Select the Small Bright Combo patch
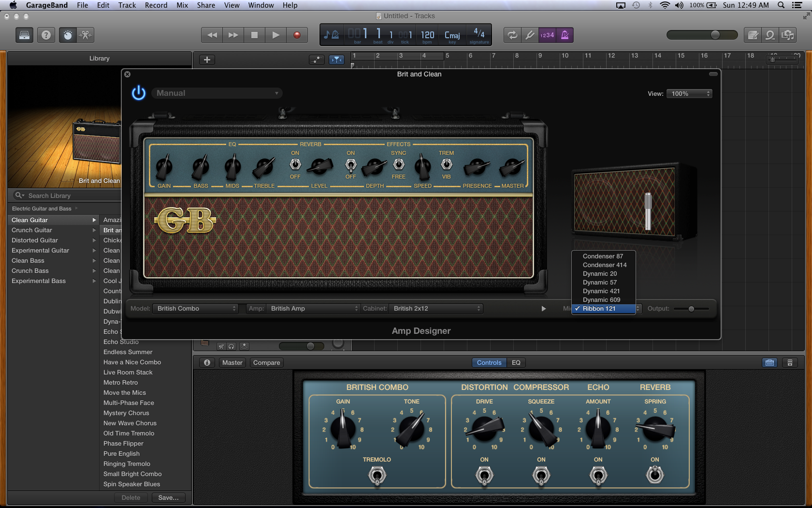 [x=132, y=474]
